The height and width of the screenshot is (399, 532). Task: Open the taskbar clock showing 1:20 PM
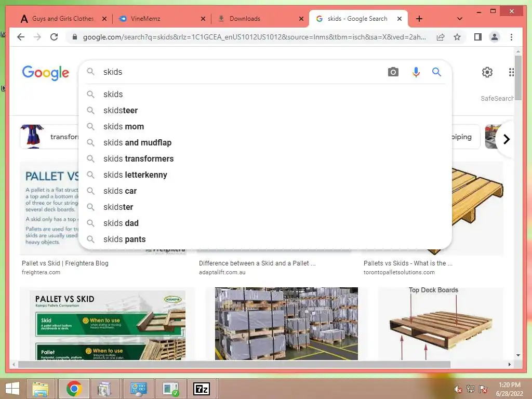pos(509,389)
